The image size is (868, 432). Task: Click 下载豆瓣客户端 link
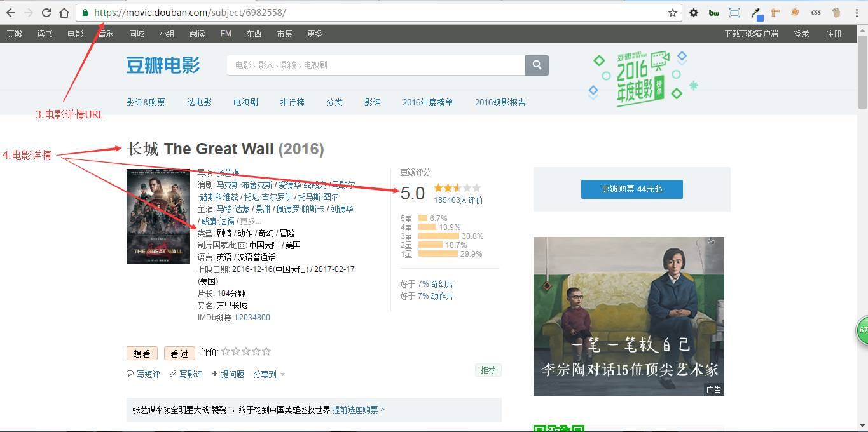click(x=751, y=34)
